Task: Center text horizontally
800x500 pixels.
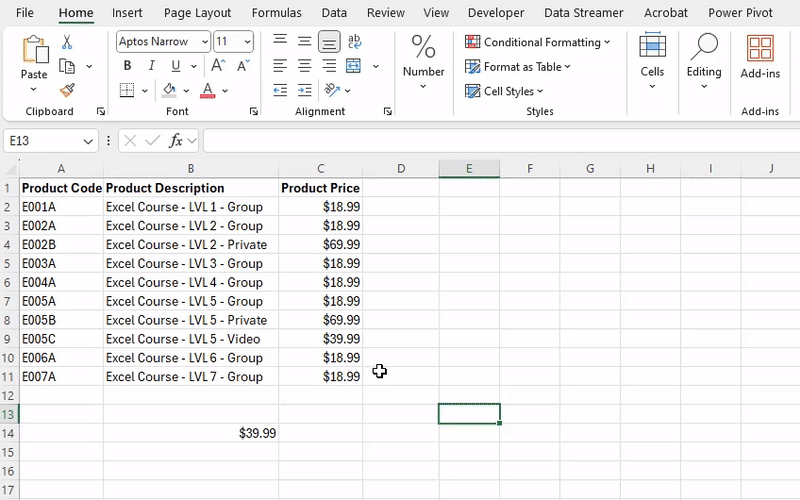Action: click(305, 66)
